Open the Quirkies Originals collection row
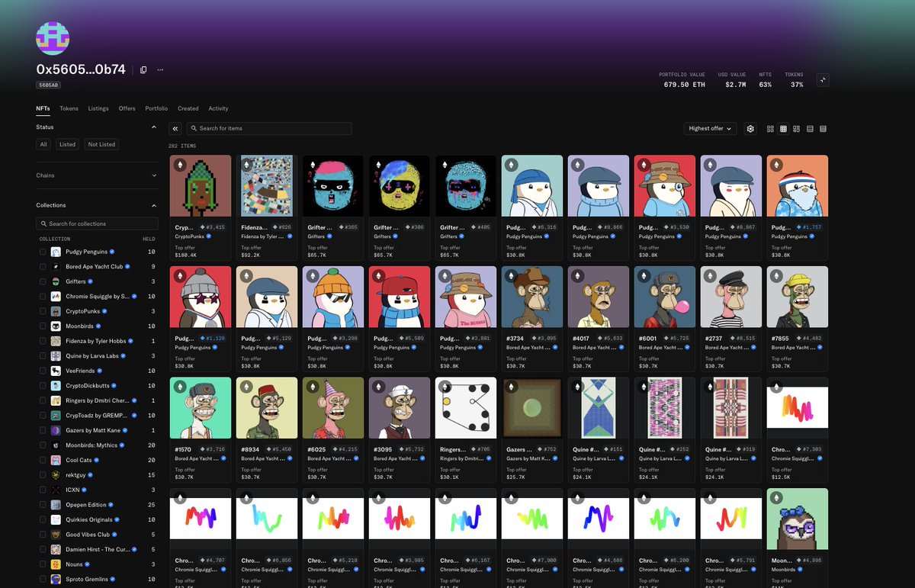Screen dimensions: 915x588 pyautogui.click(x=97, y=519)
